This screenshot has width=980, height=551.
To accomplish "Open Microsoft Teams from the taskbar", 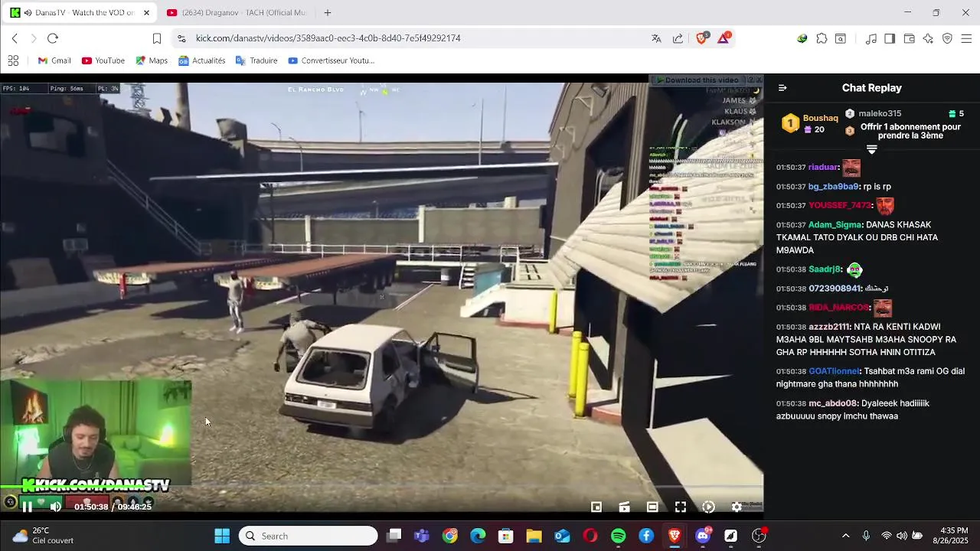I will click(x=421, y=536).
